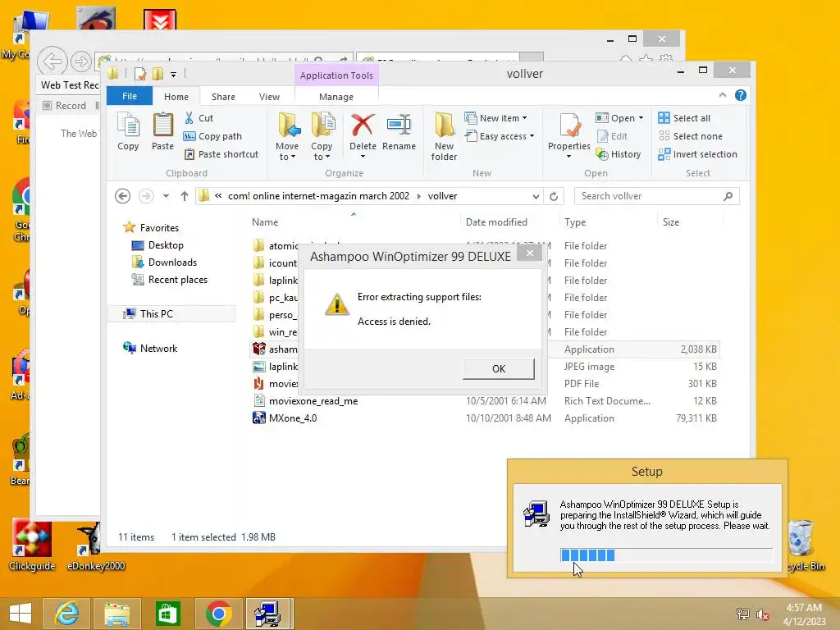Click the Cut scissors icon
Viewport: 840px width, 630px height.
click(189, 118)
